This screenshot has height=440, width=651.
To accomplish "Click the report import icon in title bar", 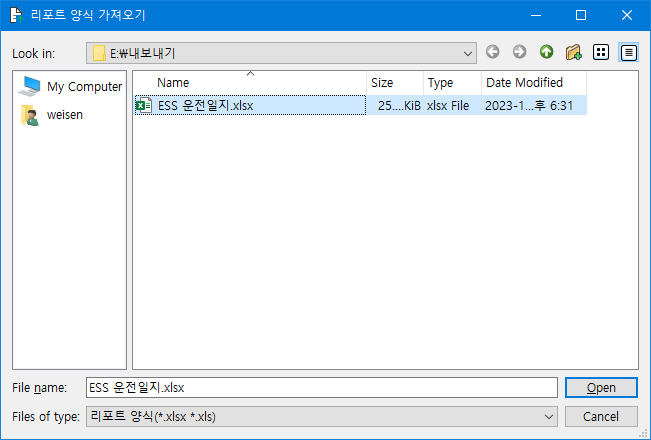I will click(x=17, y=15).
